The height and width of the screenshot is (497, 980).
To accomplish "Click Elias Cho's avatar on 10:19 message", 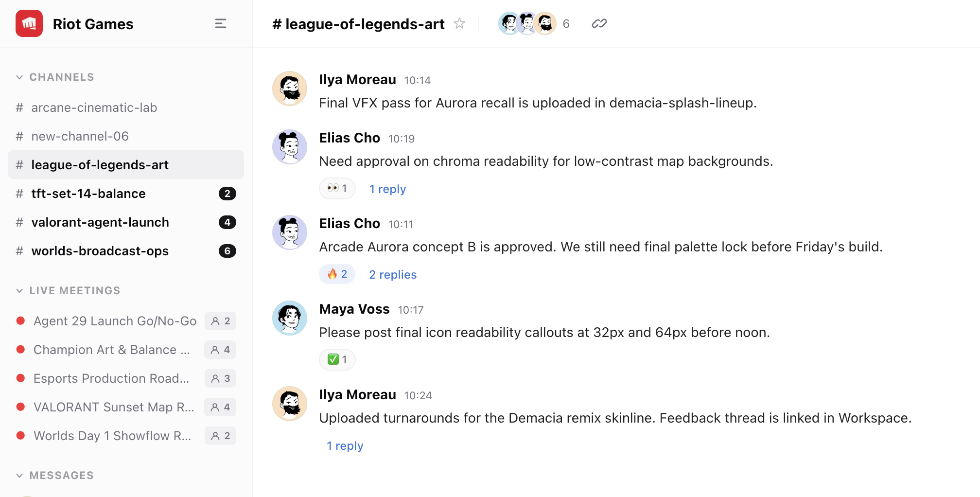I will [290, 147].
